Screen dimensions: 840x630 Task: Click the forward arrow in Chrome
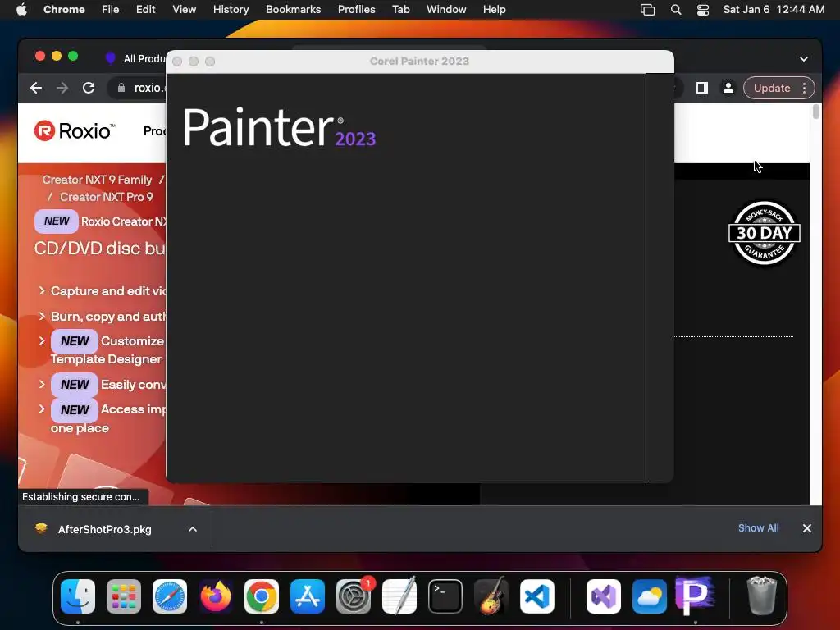[62, 88]
